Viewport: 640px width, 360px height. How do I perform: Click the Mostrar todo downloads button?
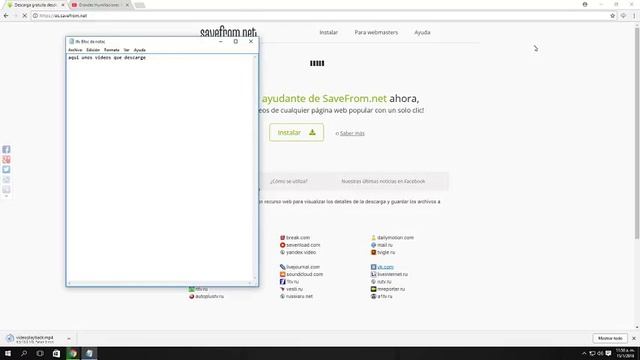pyautogui.click(x=610, y=338)
